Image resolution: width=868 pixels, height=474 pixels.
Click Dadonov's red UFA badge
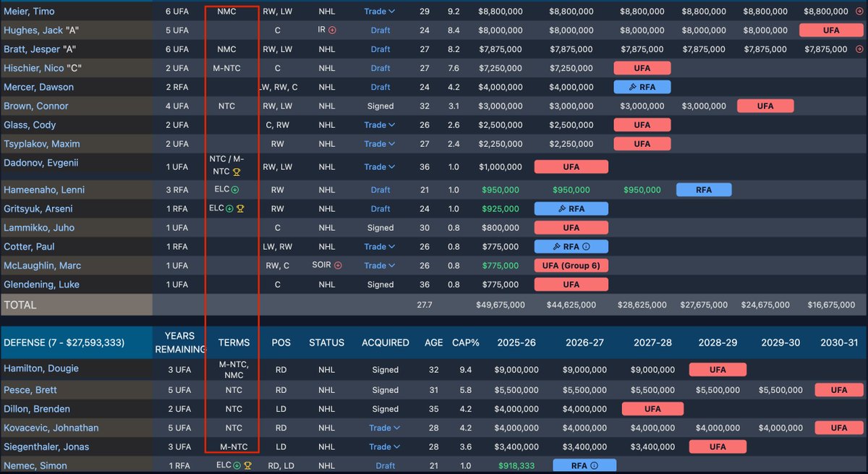571,167
